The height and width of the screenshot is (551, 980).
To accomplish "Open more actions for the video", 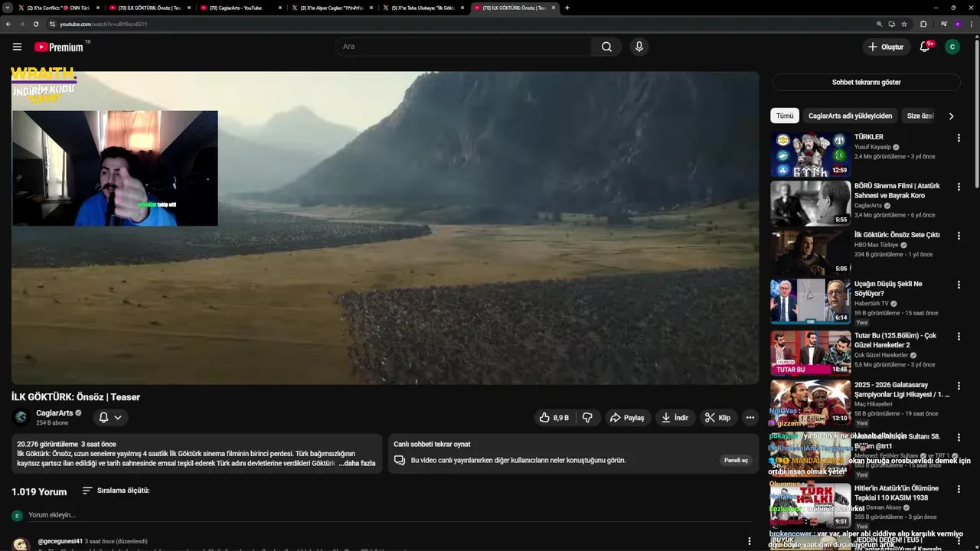I will coord(750,418).
